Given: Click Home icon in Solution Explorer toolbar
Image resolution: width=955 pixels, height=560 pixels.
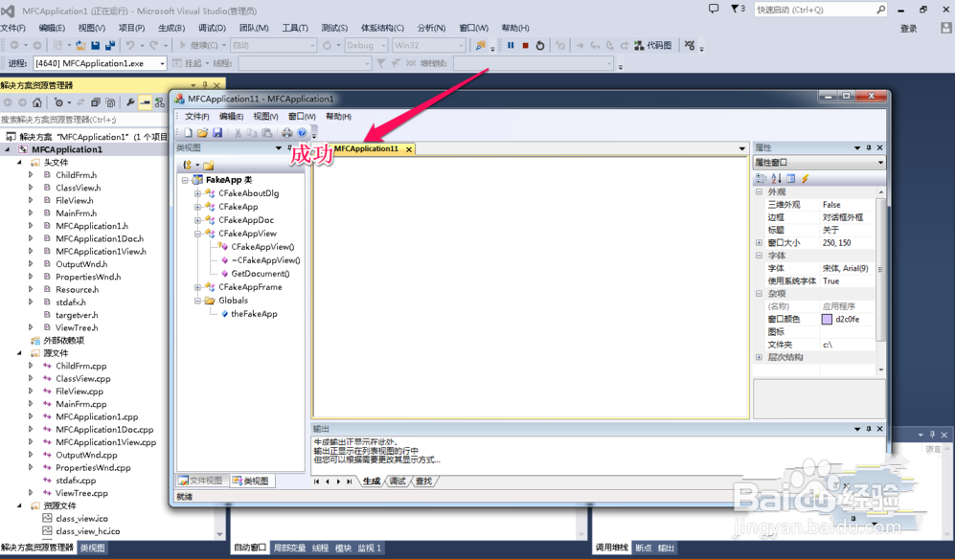Looking at the screenshot, I should point(37,102).
